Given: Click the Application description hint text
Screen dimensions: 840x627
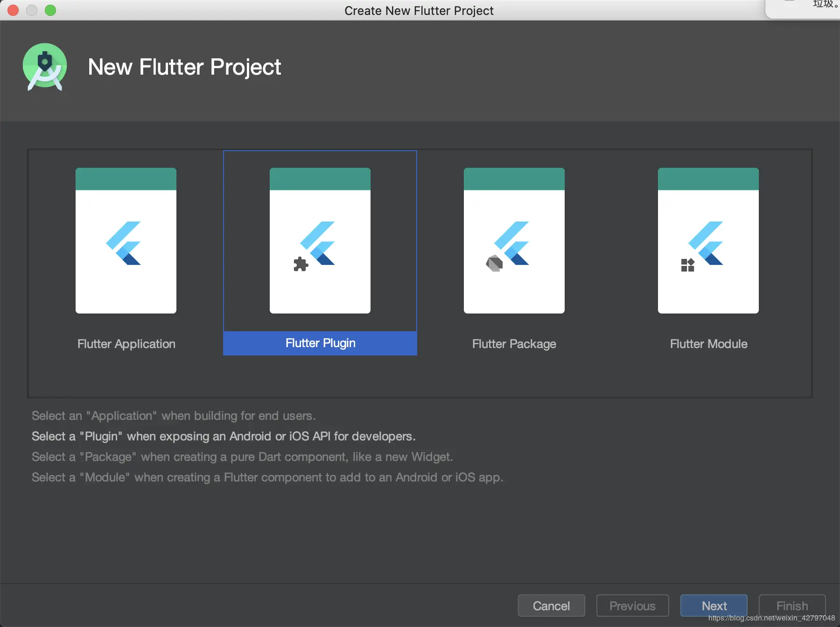Looking at the screenshot, I should (x=174, y=416).
